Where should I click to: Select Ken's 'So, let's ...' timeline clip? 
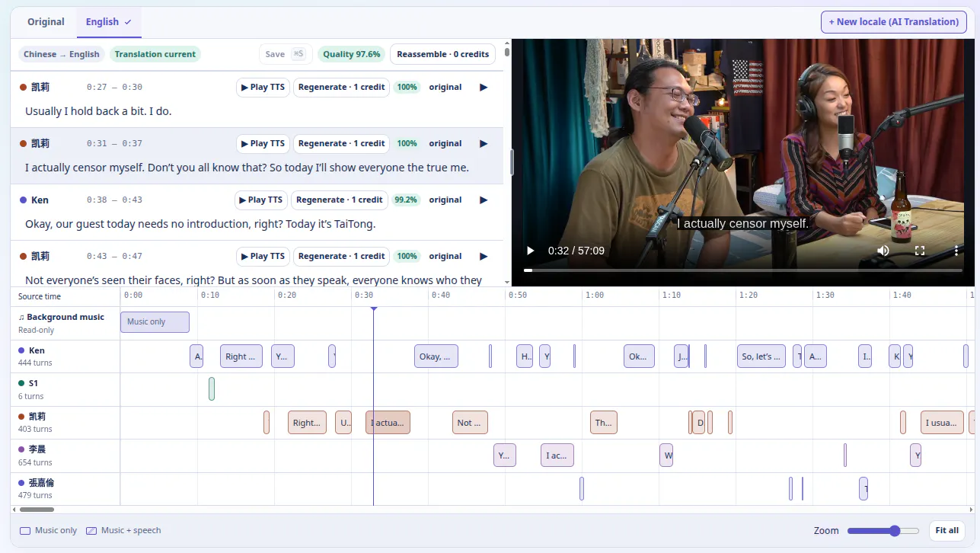[761, 356]
